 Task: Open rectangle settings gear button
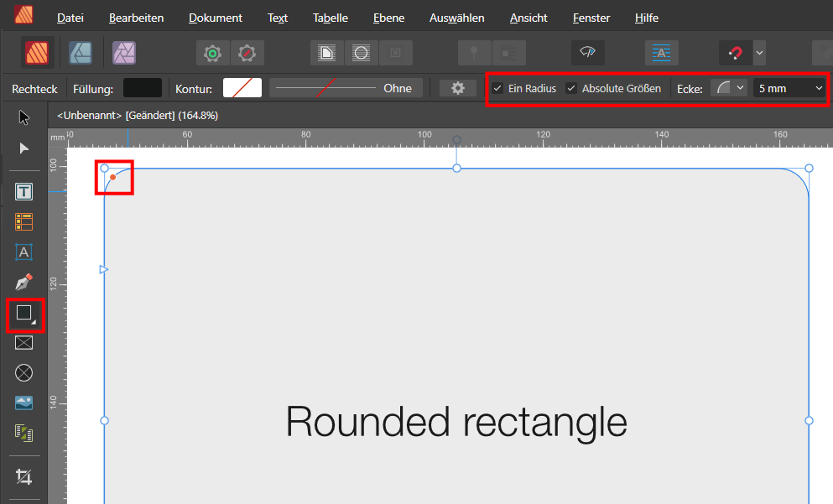pyautogui.click(x=458, y=88)
